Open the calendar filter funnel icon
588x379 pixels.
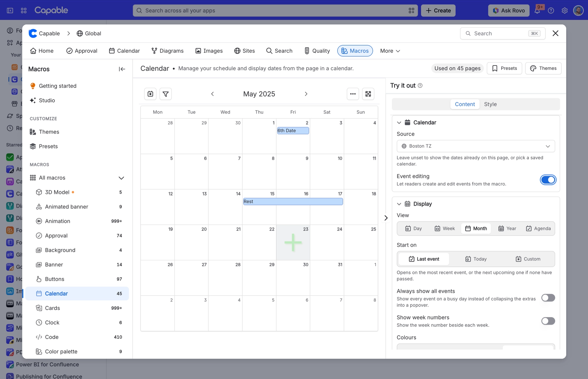(166, 94)
